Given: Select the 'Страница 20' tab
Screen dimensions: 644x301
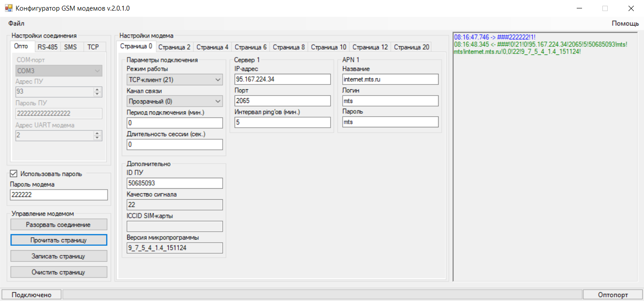Looking at the screenshot, I should [411, 47].
